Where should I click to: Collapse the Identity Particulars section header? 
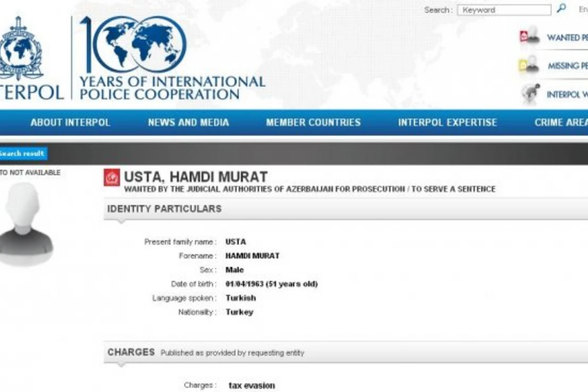[346, 209]
